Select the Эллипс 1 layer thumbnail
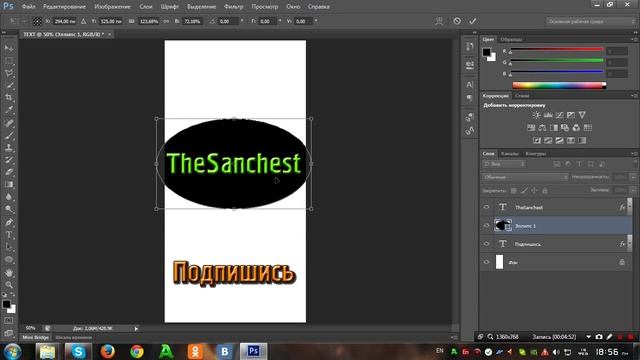 [x=502, y=225]
